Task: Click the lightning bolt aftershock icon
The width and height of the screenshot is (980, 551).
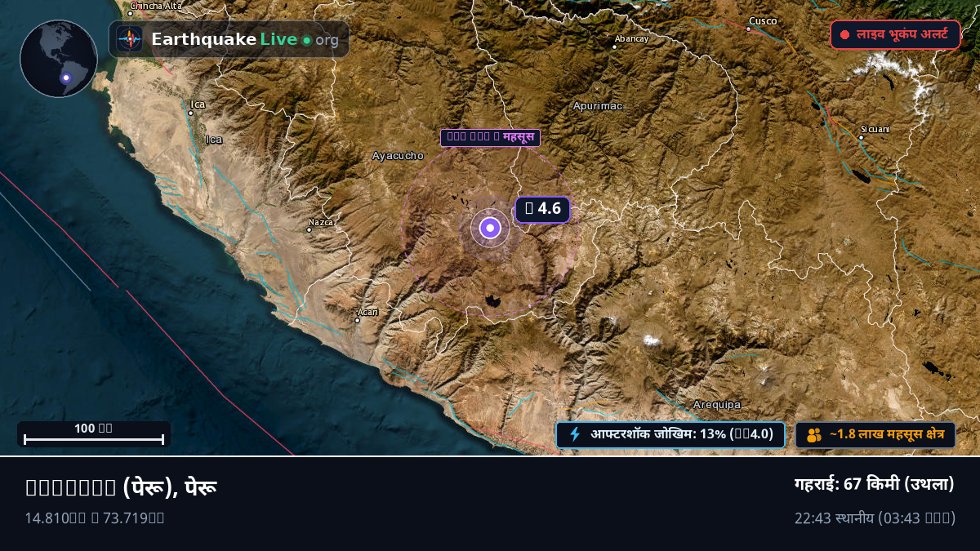Action: point(575,434)
